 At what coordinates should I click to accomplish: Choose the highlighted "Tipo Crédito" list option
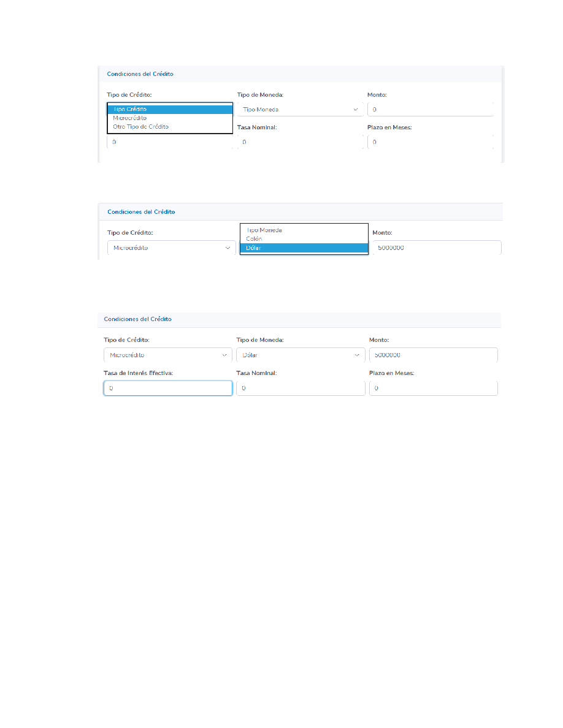169,109
